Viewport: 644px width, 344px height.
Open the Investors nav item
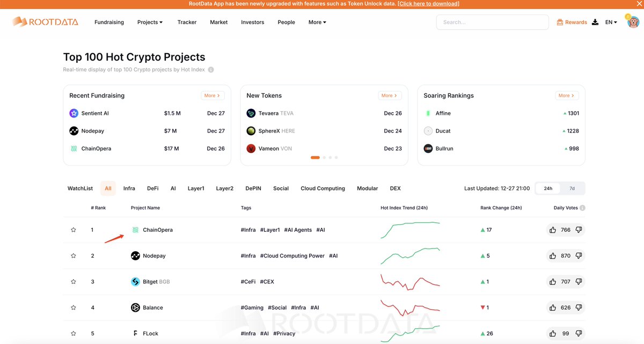pos(253,22)
